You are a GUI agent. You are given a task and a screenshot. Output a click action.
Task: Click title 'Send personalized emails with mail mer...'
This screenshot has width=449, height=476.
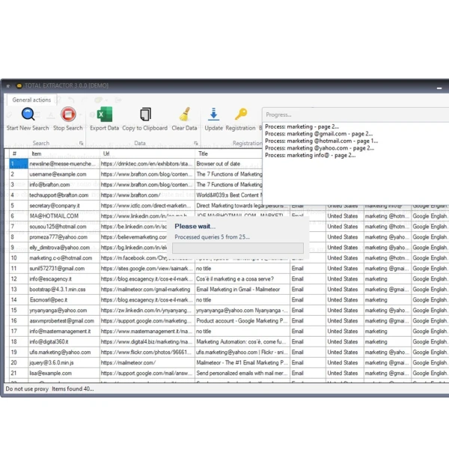[242, 373]
